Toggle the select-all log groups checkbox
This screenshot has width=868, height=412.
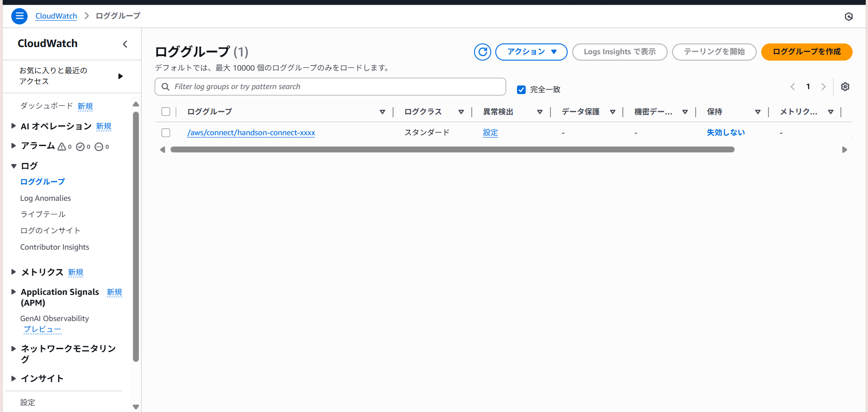coord(166,112)
